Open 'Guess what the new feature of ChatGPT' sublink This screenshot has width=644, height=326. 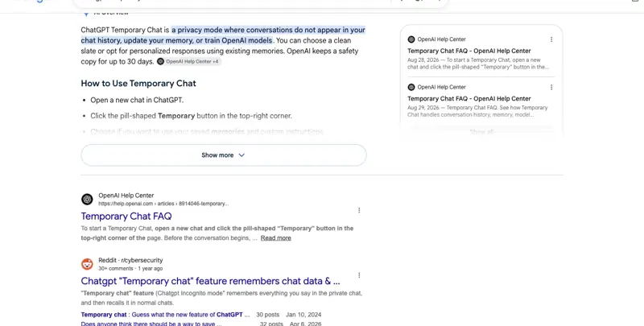[165, 315]
